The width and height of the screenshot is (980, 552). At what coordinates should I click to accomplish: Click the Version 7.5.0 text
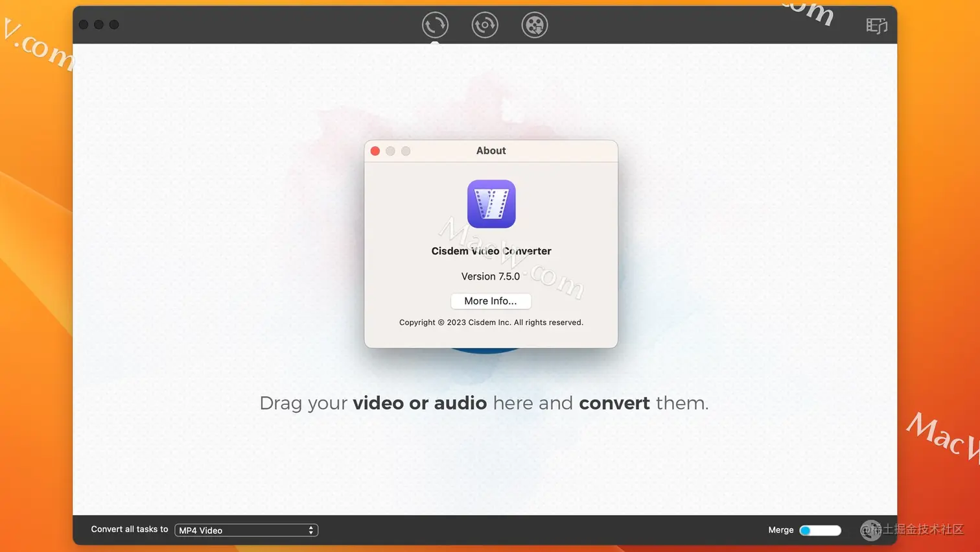tap(491, 276)
